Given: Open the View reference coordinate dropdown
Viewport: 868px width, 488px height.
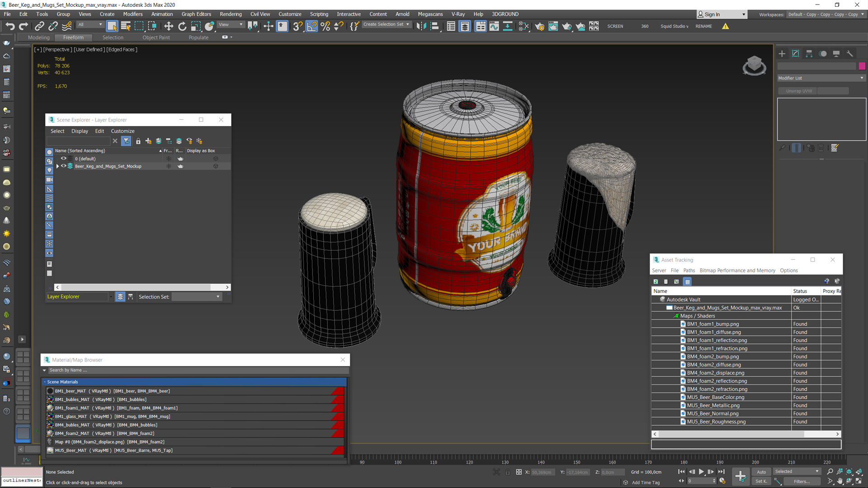Looking at the screenshot, I should pos(231,25).
